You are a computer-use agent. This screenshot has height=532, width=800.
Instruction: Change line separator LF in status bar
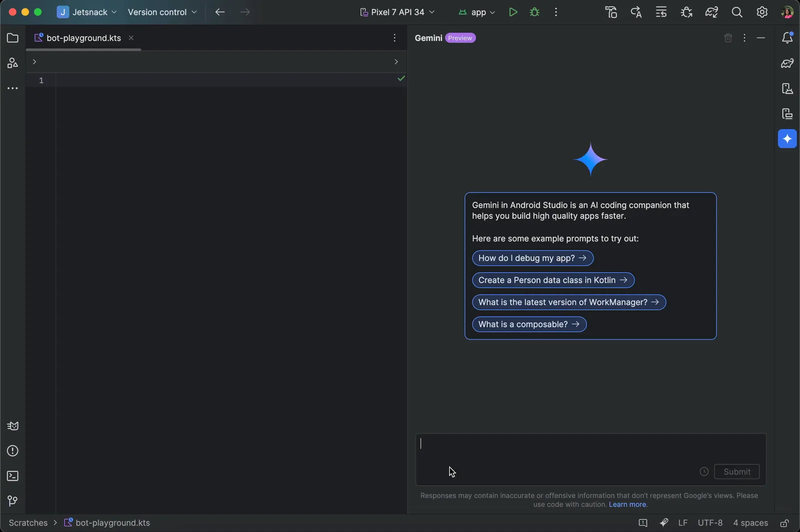683,523
